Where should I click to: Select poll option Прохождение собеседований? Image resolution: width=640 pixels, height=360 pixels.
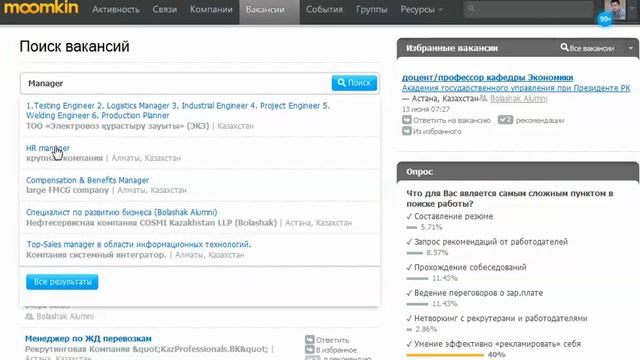pyautogui.click(x=467, y=267)
